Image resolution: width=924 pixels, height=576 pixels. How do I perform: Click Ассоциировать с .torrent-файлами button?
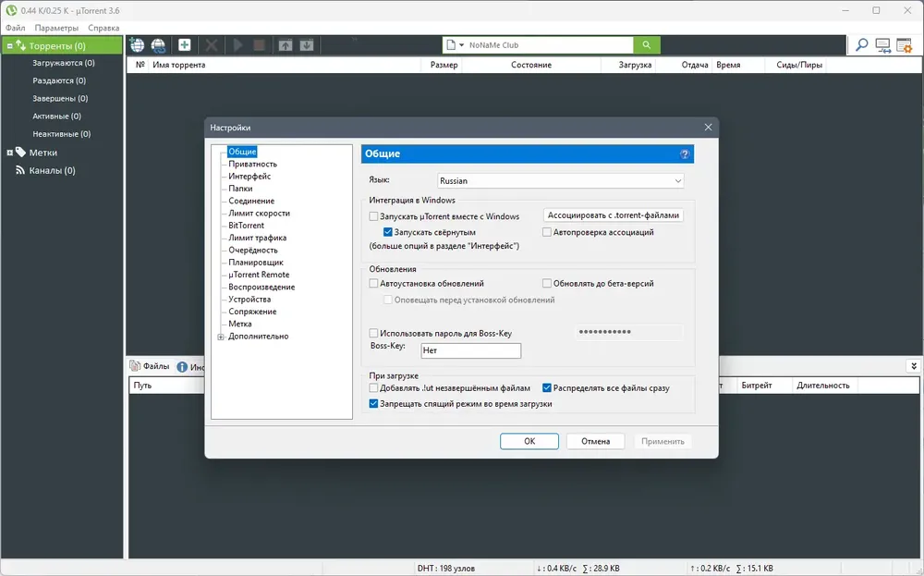pyautogui.click(x=614, y=215)
